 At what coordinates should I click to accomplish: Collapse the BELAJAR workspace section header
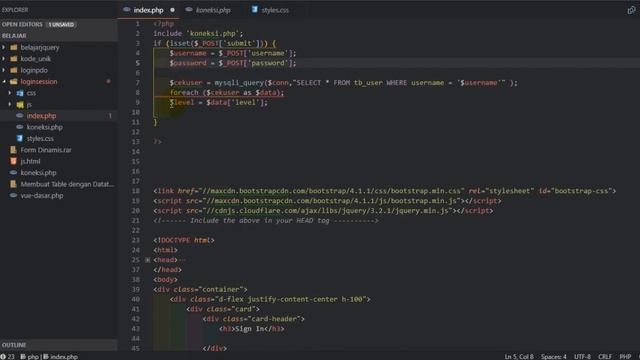coord(59,36)
